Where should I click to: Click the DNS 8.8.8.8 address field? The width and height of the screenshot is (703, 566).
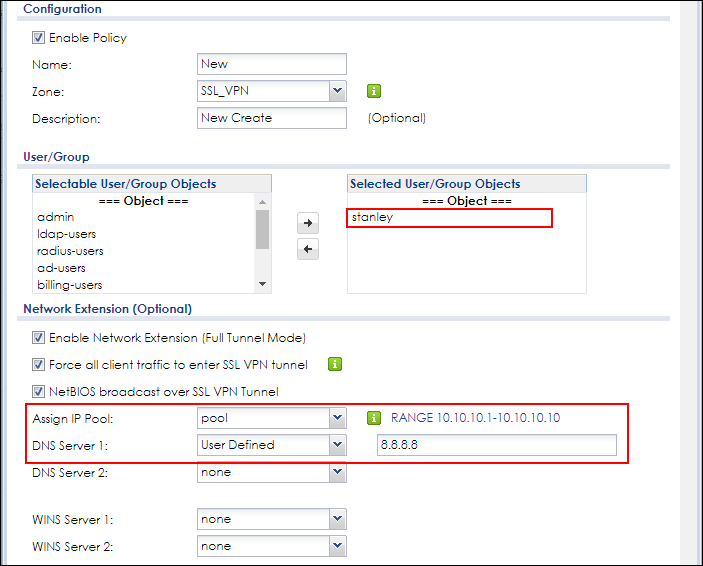pyautogui.click(x=497, y=445)
